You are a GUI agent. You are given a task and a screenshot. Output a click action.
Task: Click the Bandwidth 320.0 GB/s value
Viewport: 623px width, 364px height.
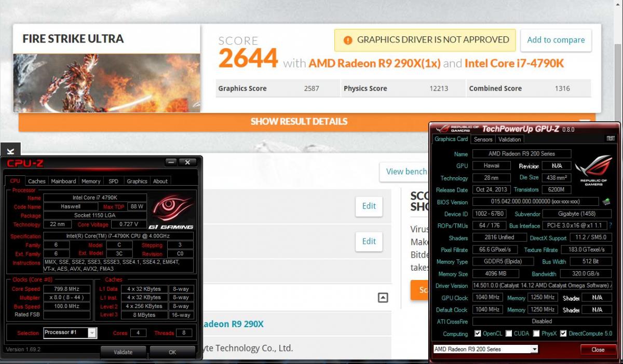(x=587, y=274)
